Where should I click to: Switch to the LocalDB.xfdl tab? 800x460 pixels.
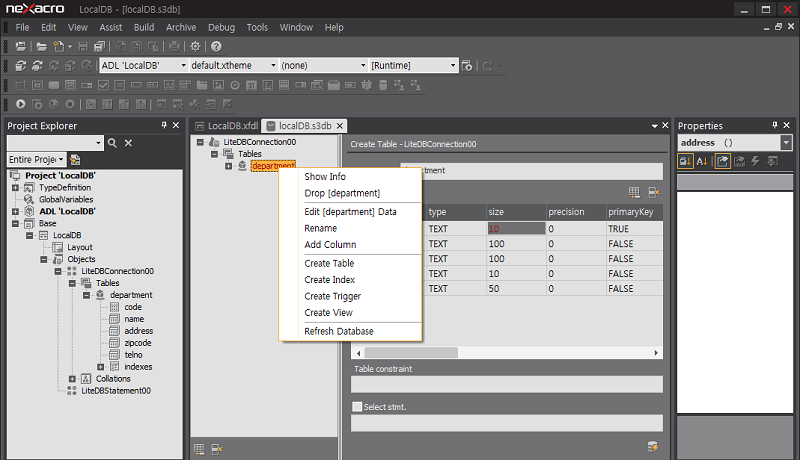(227, 126)
